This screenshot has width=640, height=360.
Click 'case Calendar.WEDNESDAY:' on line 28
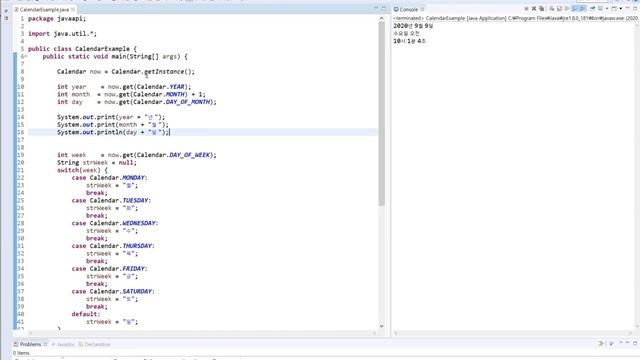115,223
